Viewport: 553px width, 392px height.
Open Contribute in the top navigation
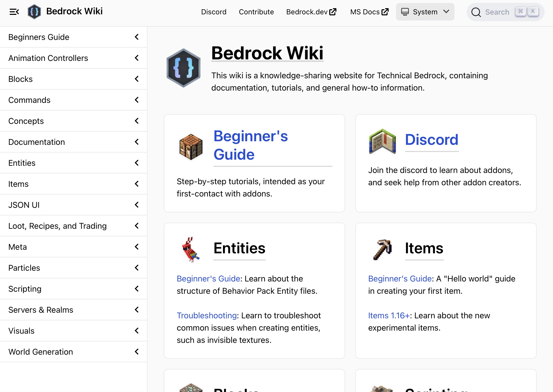pos(256,12)
